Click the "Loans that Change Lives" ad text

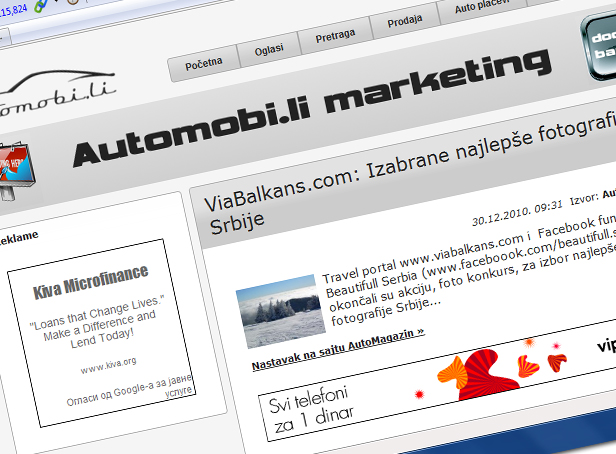98,322
